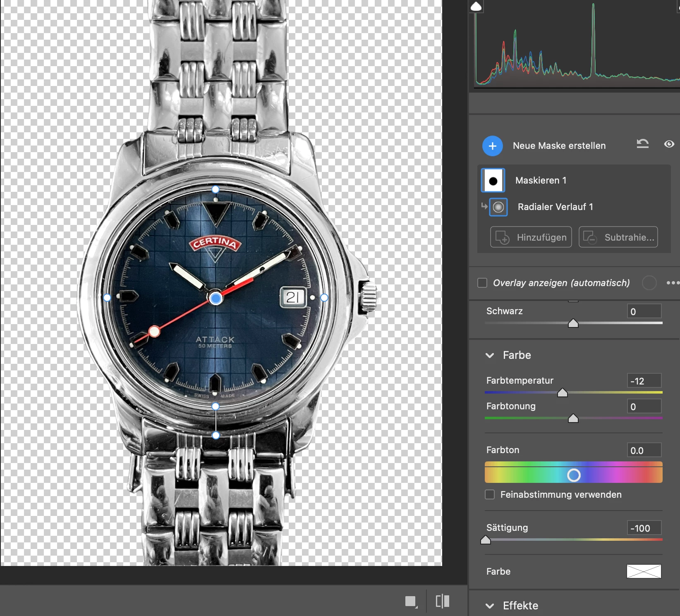Image resolution: width=680 pixels, height=616 pixels.
Task: Collapse the Effekte section
Action: 490,606
